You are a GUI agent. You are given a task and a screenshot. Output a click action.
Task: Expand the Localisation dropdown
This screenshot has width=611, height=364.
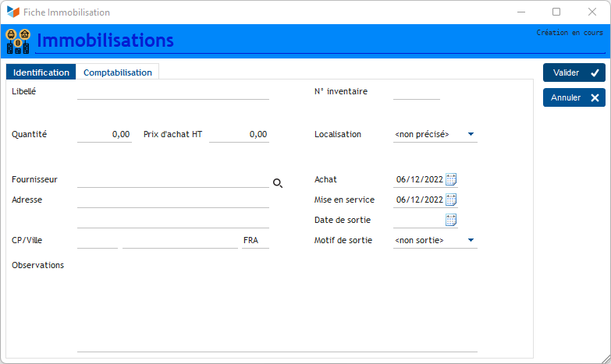(x=471, y=134)
